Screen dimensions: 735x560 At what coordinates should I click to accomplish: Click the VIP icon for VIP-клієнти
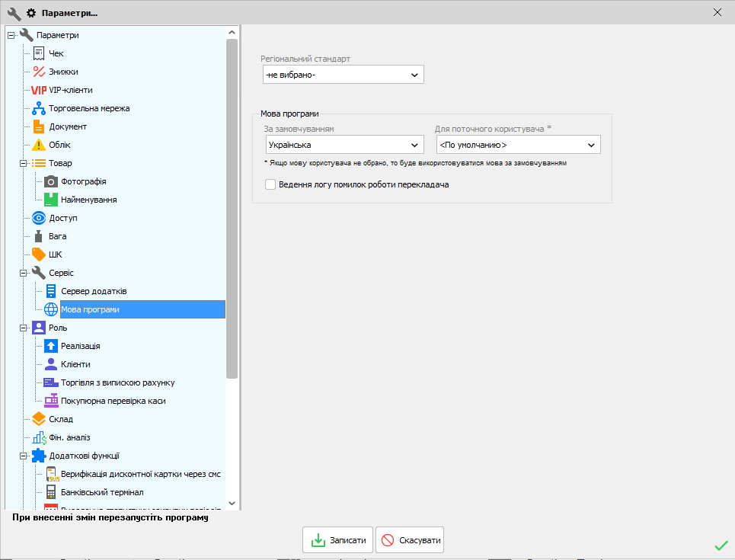coord(39,90)
